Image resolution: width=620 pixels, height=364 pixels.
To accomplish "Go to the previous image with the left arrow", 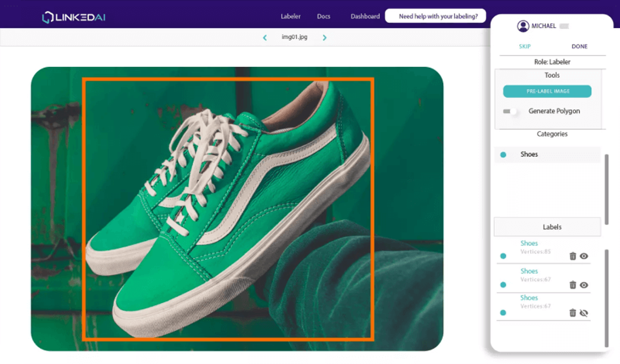I will pos(265,38).
